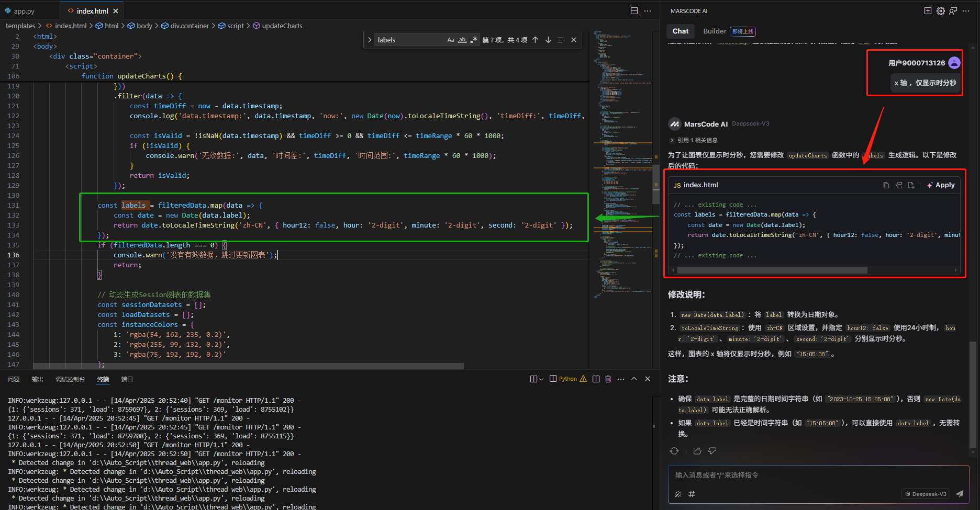Insert the snippet at cursor icon
This screenshot has height=510, width=980.
[x=899, y=185]
